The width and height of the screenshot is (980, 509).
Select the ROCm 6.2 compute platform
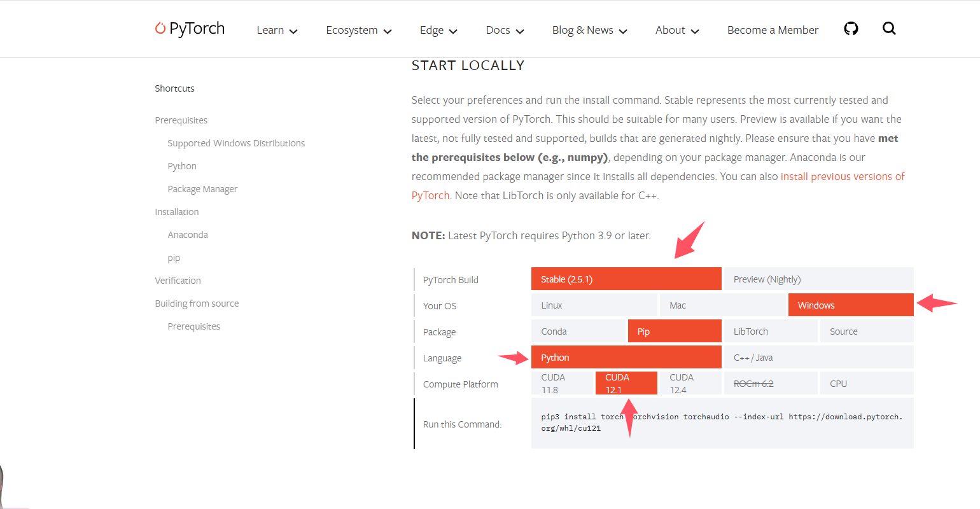771,383
